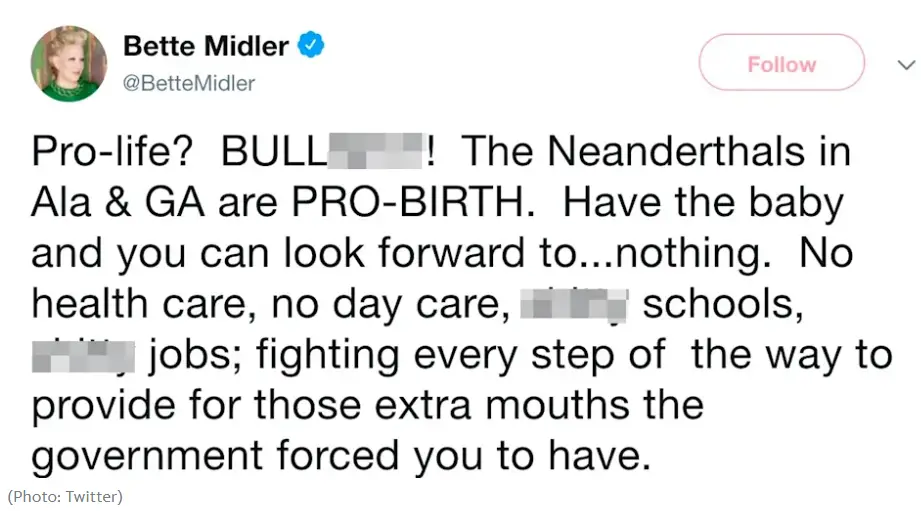This screenshot has height=511, width=921.
Task: Expand the tweet options chevron
Action: point(906,65)
